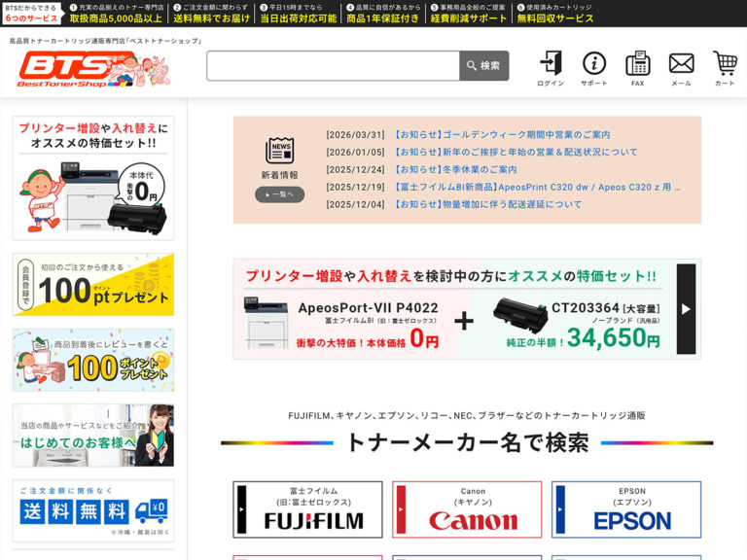This screenshot has height=560, width=747.
Task: Open the 会員登録で 100pt プレゼント banner
Action: (93, 285)
